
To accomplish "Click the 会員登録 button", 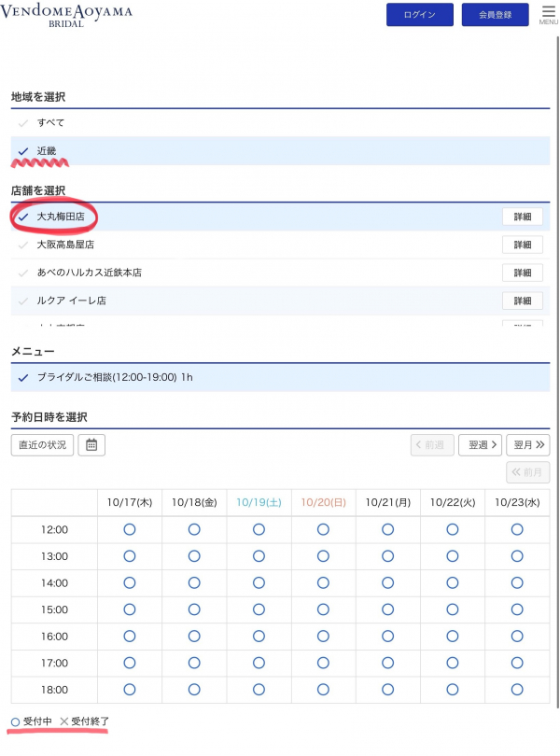I will 495,15.
